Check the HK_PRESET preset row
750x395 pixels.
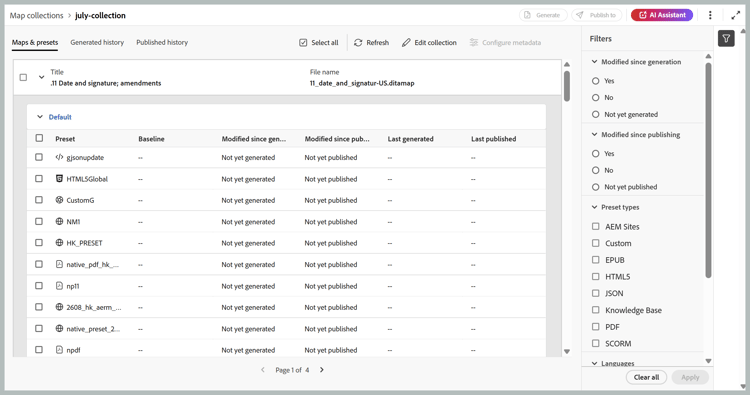click(x=39, y=242)
